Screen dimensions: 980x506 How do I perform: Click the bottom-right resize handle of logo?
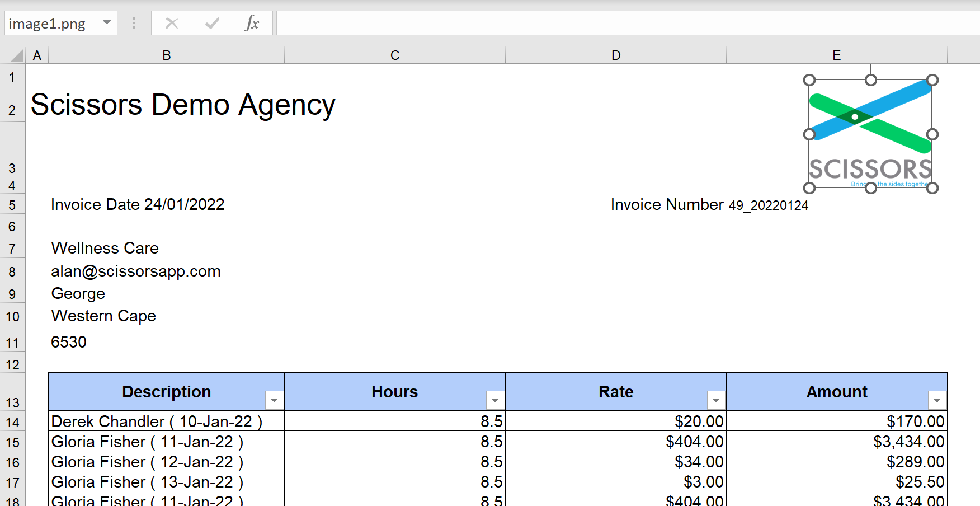(x=932, y=188)
